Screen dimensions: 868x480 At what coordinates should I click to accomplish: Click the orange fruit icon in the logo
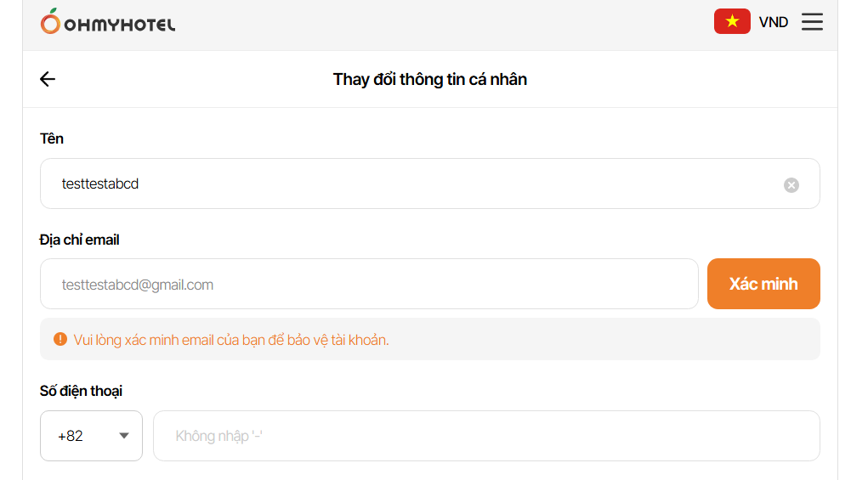tap(50, 22)
